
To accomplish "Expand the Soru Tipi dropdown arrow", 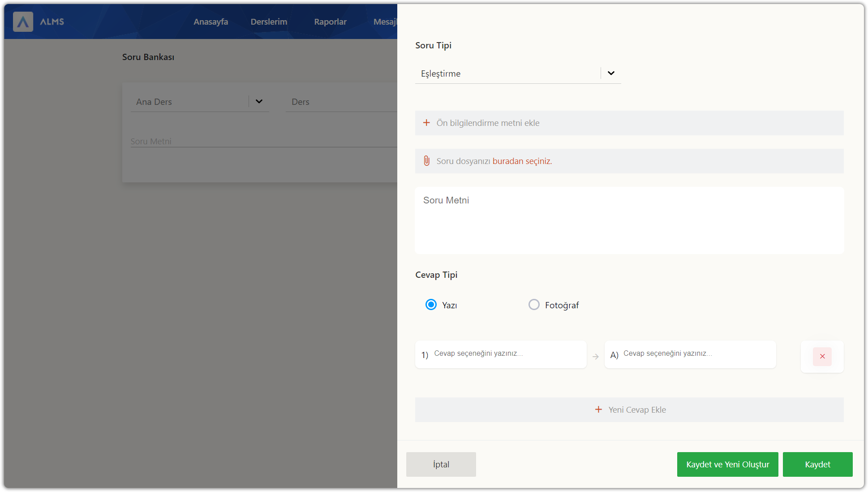I will click(x=611, y=73).
